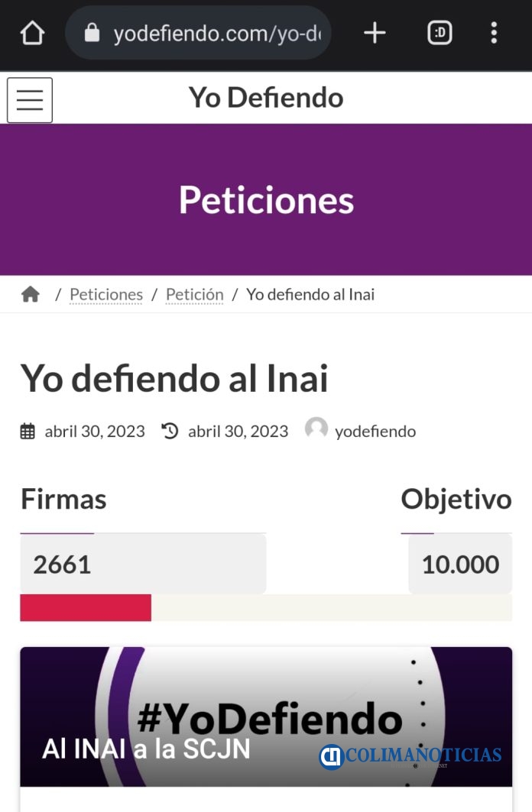This screenshot has height=812, width=532.
Task: Click the updated history clock icon
Action: coord(170,431)
